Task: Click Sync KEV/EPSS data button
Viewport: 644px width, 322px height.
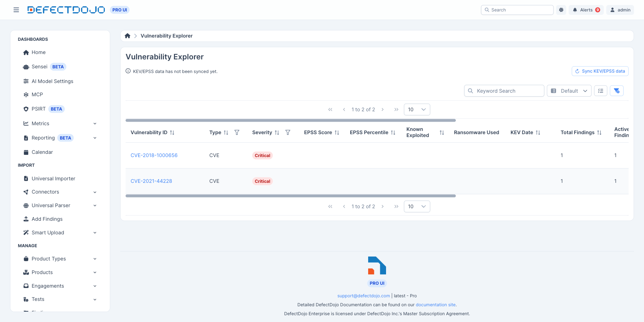Action: pos(600,71)
